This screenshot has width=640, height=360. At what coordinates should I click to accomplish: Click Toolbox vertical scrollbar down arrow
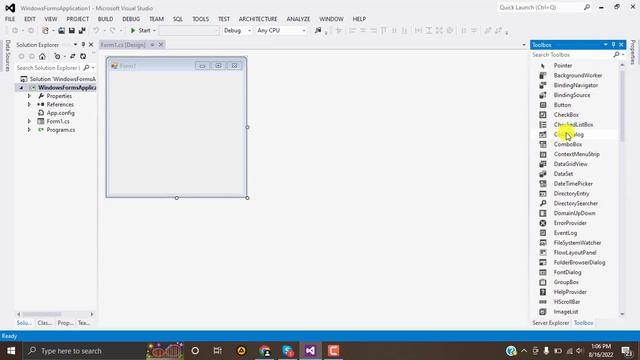(x=622, y=314)
